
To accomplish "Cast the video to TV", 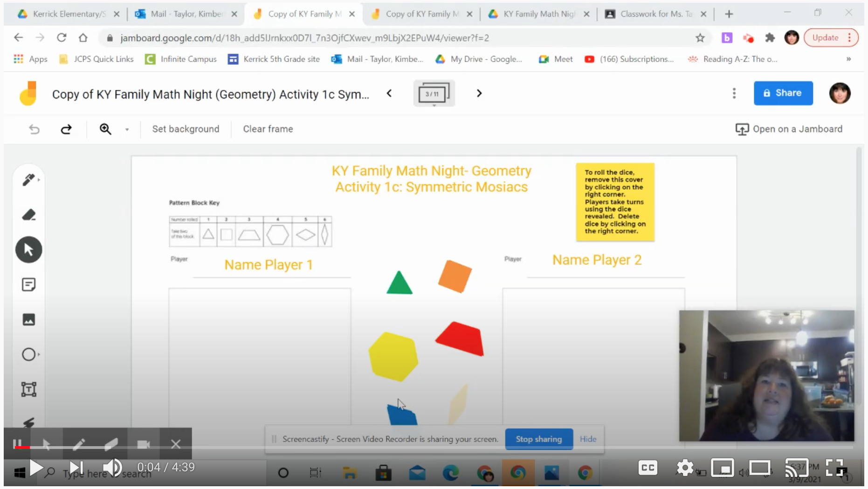I will point(797,468).
